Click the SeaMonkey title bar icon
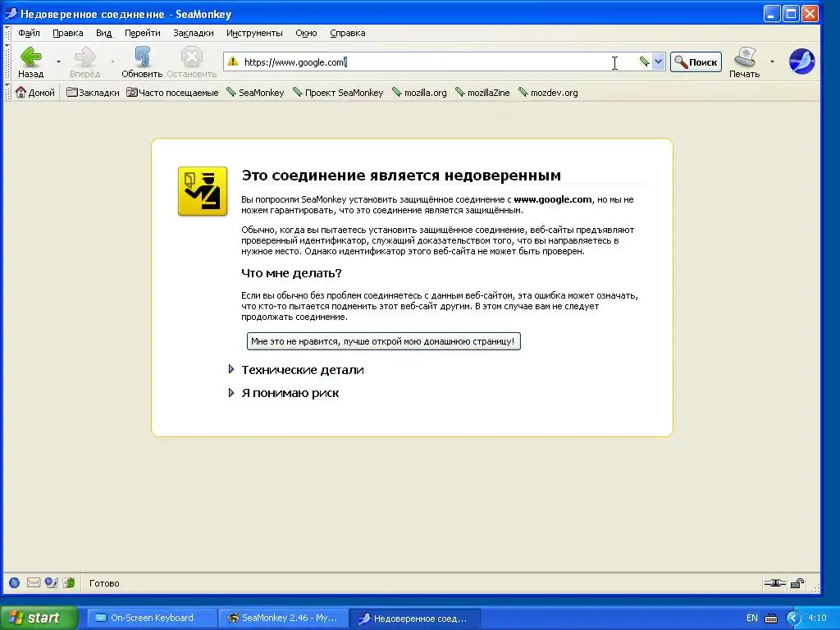This screenshot has width=840, height=630. [x=11, y=13]
